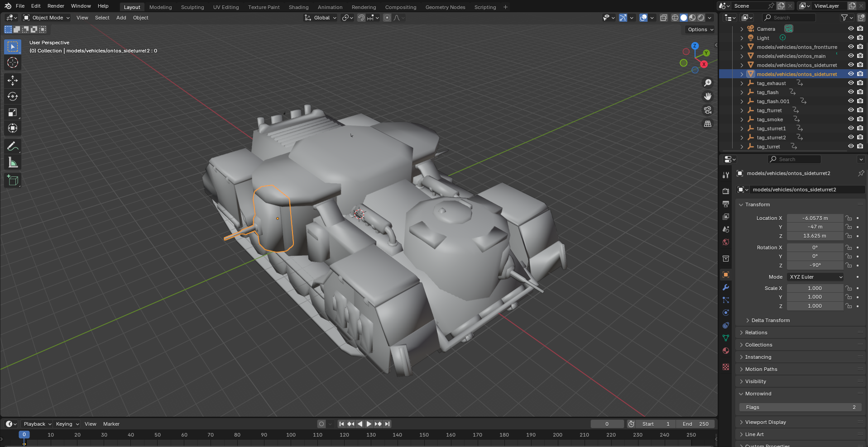
Task: Select the Rotate tool
Action: pos(13,96)
